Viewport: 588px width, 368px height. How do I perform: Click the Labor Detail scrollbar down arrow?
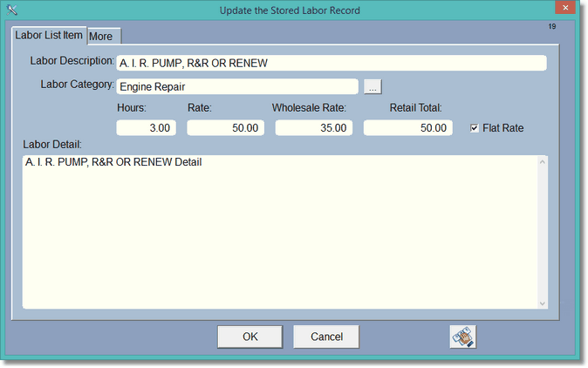coord(543,303)
